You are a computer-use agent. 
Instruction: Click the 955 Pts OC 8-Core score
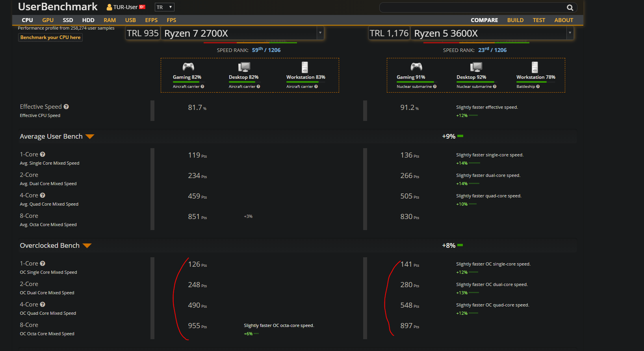point(197,326)
